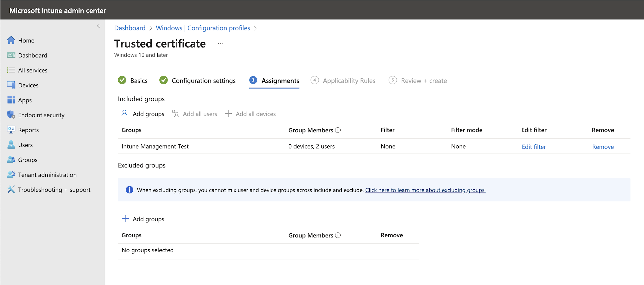The image size is (644, 285).
Task: Open the Devices section
Action: click(28, 85)
